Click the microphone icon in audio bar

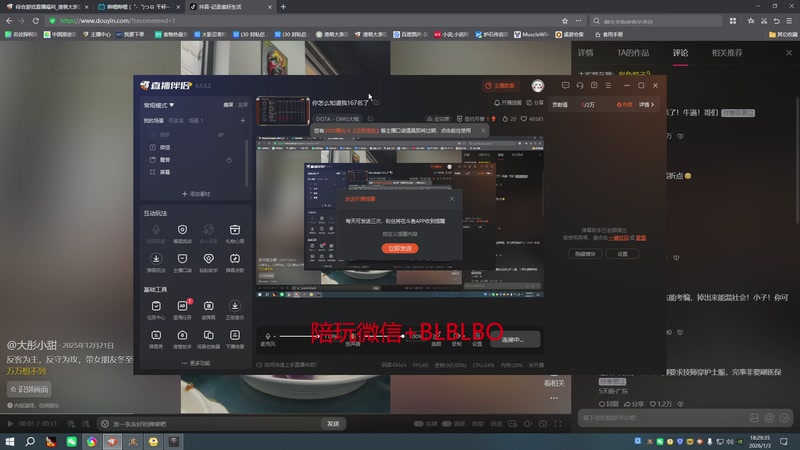click(x=268, y=336)
